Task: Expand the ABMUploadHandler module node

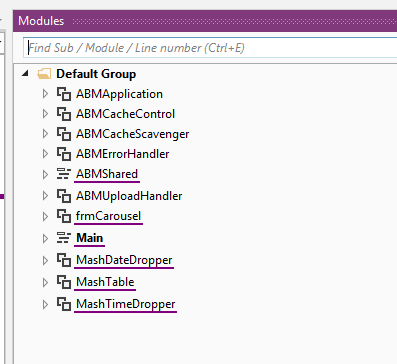Action: [x=45, y=196]
